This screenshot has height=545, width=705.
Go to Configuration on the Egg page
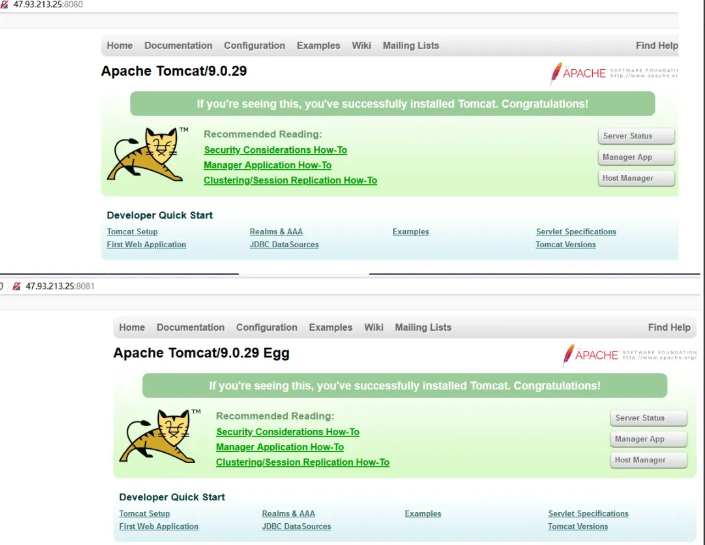[x=267, y=327]
